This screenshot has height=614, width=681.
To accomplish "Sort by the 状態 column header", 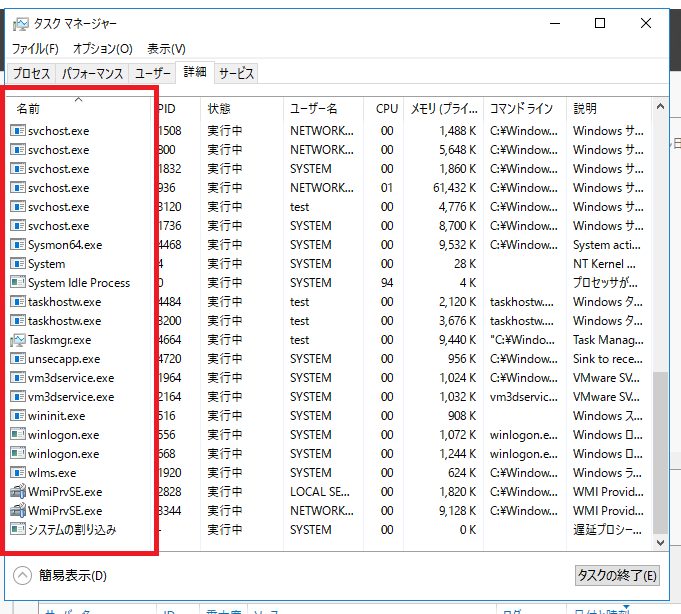I will (x=242, y=108).
